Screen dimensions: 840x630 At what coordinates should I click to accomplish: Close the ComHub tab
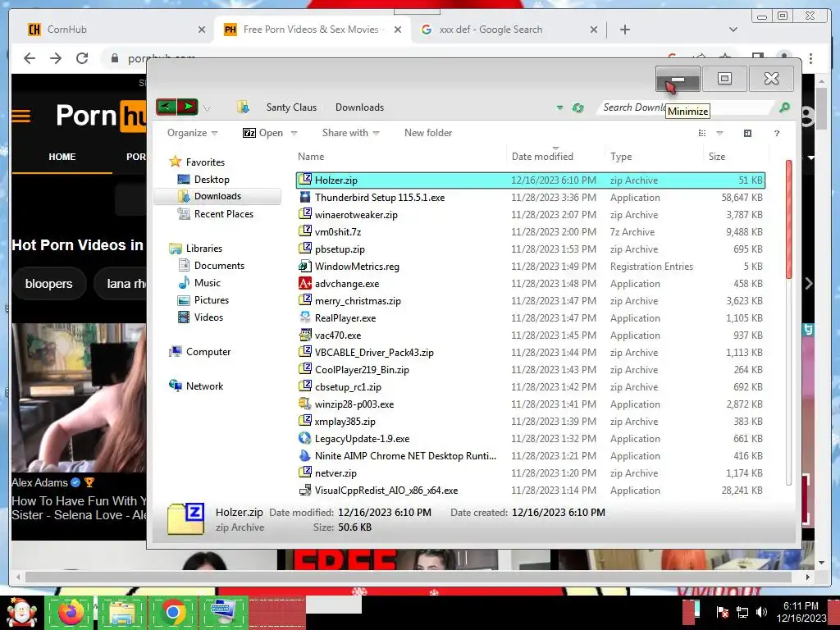click(202, 30)
